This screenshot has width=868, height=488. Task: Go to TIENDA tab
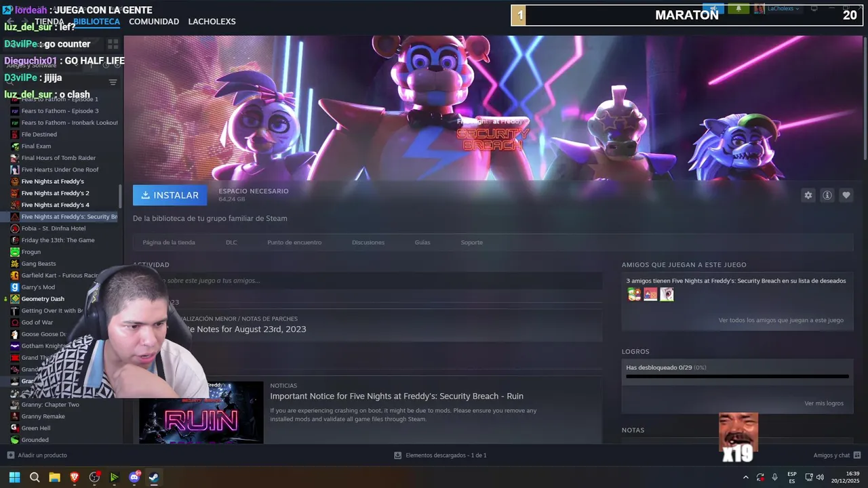pyautogui.click(x=50, y=22)
